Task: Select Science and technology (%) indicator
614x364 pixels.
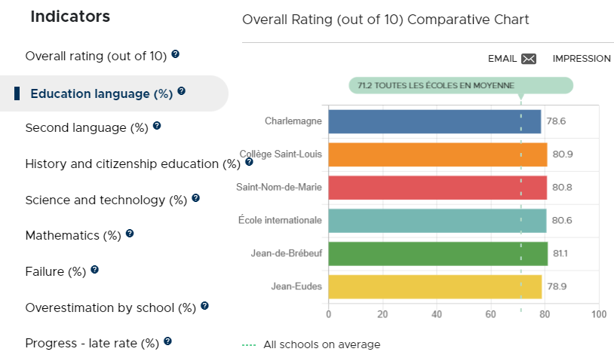Action: pyautogui.click(x=106, y=200)
